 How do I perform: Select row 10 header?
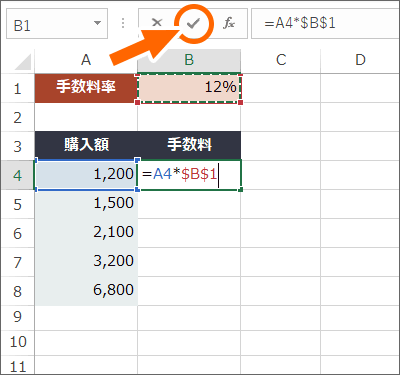coord(17,342)
